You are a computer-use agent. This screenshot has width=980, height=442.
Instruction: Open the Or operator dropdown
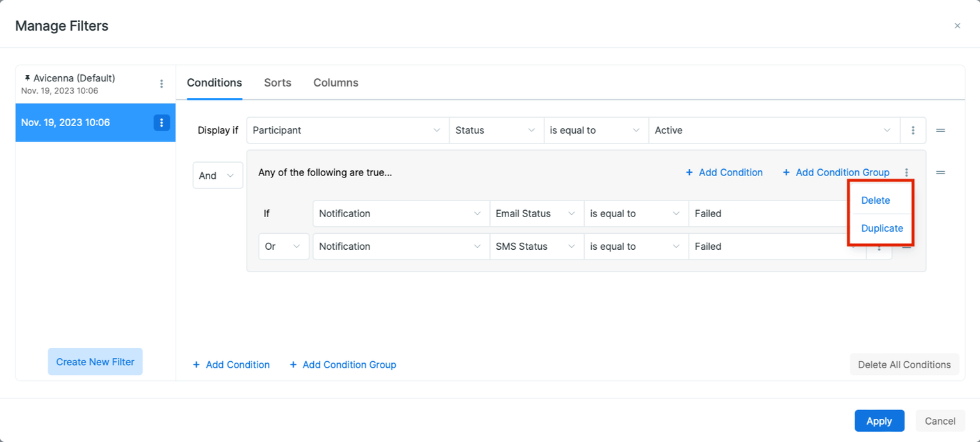pyautogui.click(x=284, y=246)
